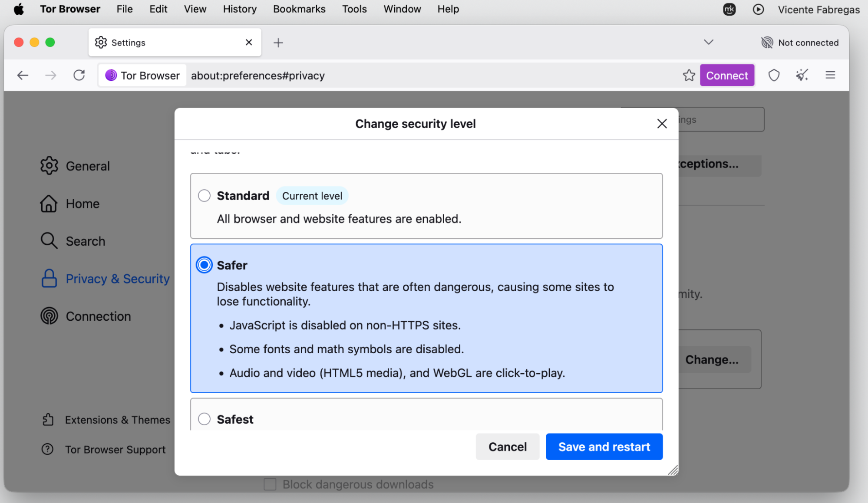
Task: Open the View menu
Action: pos(195,9)
